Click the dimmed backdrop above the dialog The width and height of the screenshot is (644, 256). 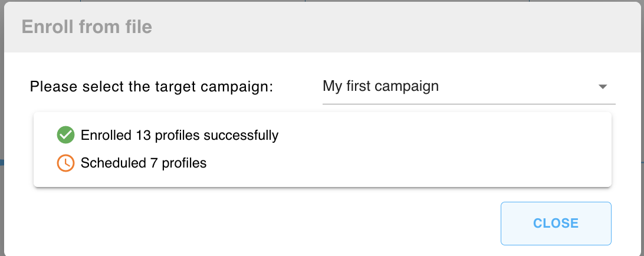tap(413, 1)
